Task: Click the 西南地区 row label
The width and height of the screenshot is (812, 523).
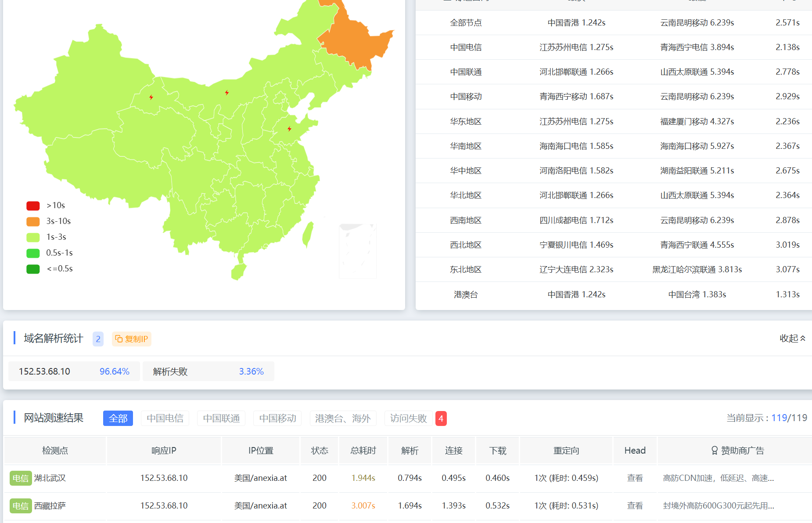Action: pos(466,220)
